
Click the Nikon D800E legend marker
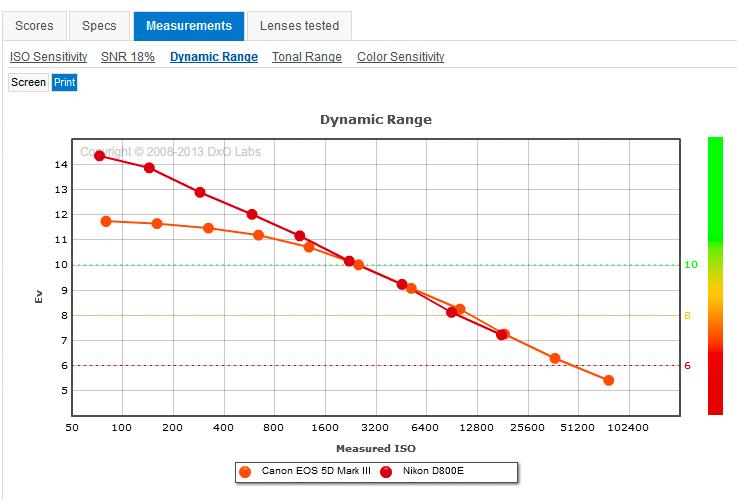coord(386,472)
